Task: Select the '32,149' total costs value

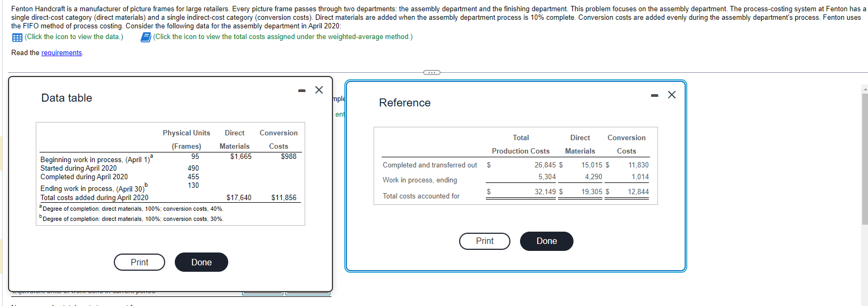Action: 545,192
